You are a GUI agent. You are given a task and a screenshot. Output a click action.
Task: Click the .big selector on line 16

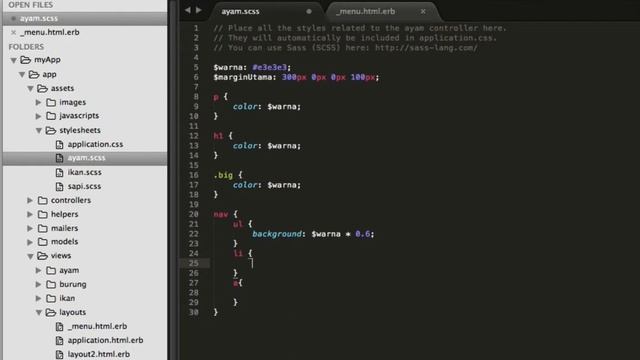(x=223, y=175)
